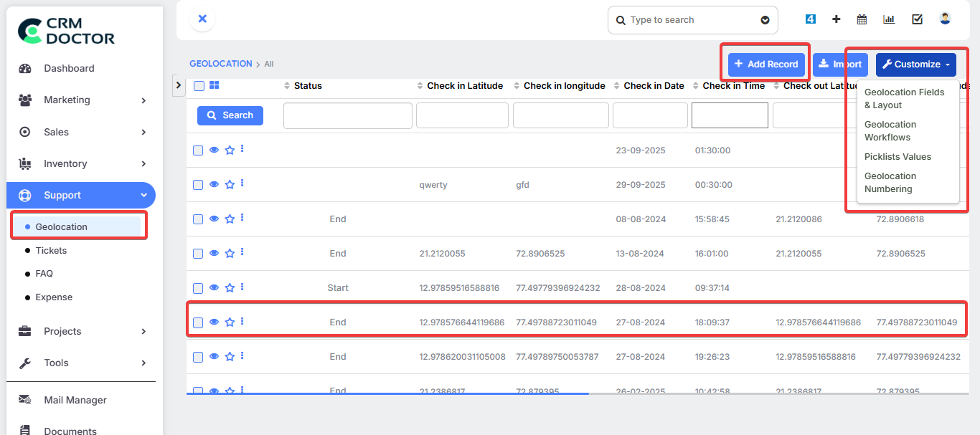
Task: Open the three-dot actions menu on the qwerty row
Action: [242, 184]
